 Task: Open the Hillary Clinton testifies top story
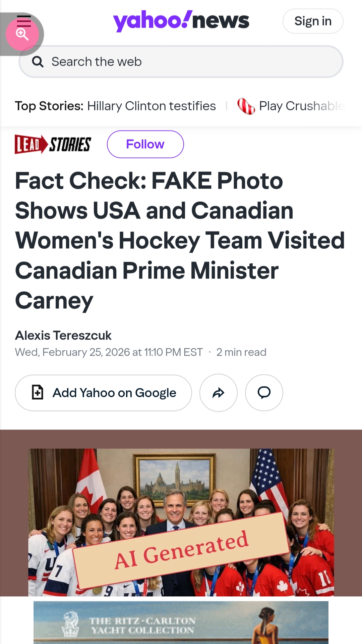[x=152, y=106]
